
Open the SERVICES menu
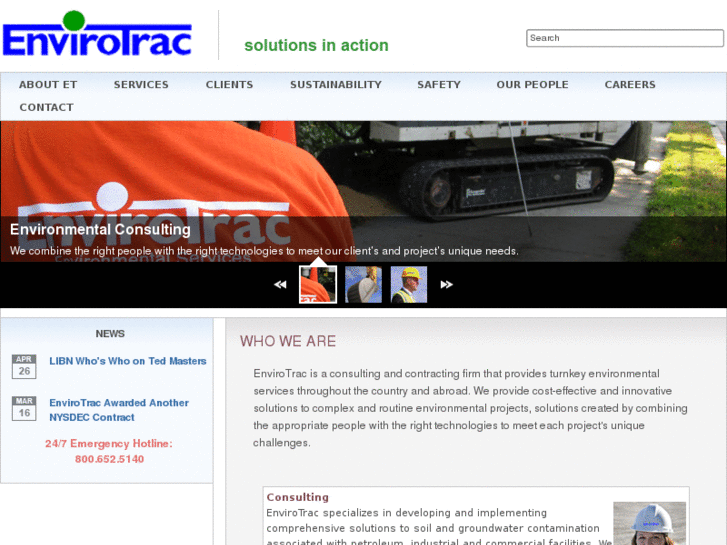[x=141, y=84]
